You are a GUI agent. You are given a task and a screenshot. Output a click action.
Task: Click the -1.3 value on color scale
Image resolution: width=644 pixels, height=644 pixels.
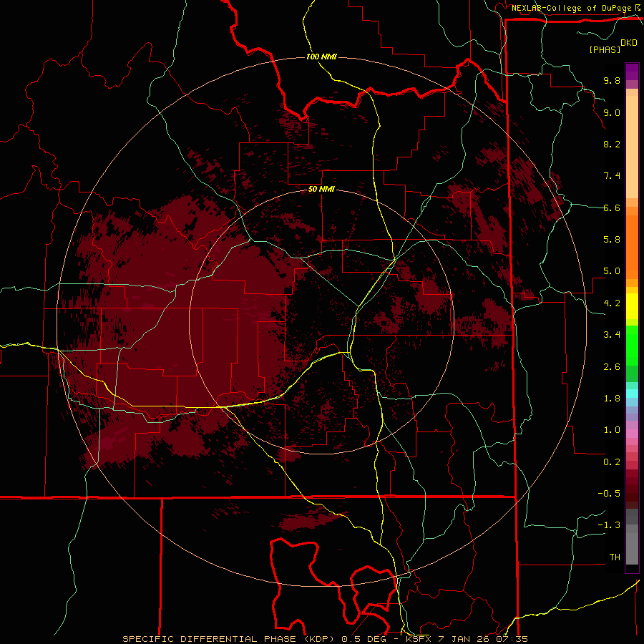pyautogui.click(x=609, y=525)
